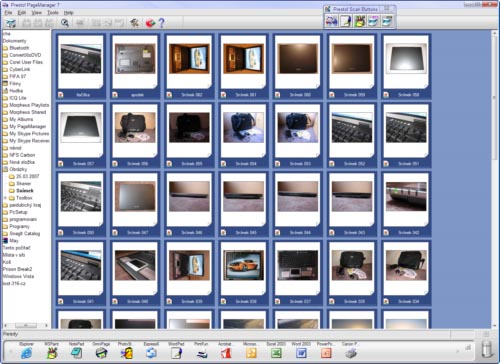Select the ConvertXtoDVD folder
The image size is (500, 364).
25,55
